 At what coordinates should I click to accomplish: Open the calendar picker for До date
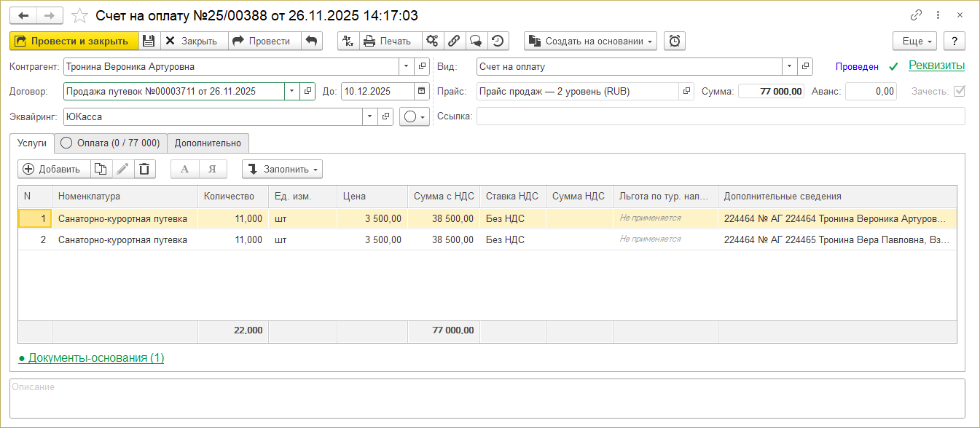(422, 91)
